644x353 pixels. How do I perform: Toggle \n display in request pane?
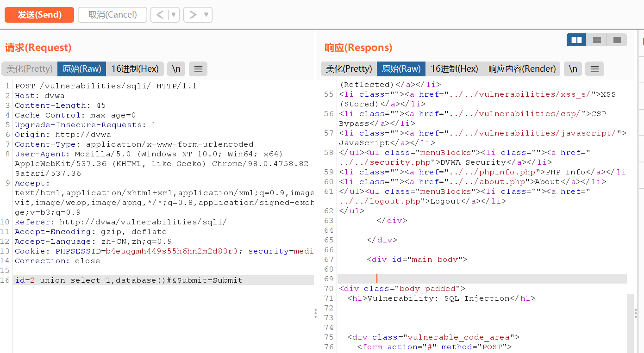[176, 69]
